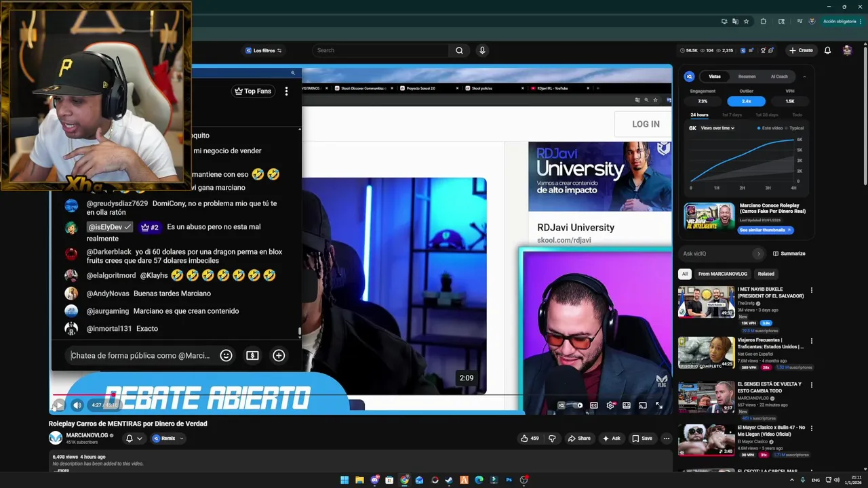
Task: Toggle closed captions CC button
Action: (x=594, y=405)
